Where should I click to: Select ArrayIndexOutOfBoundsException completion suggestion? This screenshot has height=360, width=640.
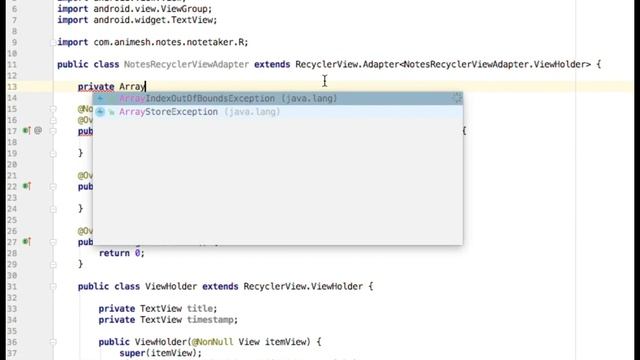(x=278, y=98)
